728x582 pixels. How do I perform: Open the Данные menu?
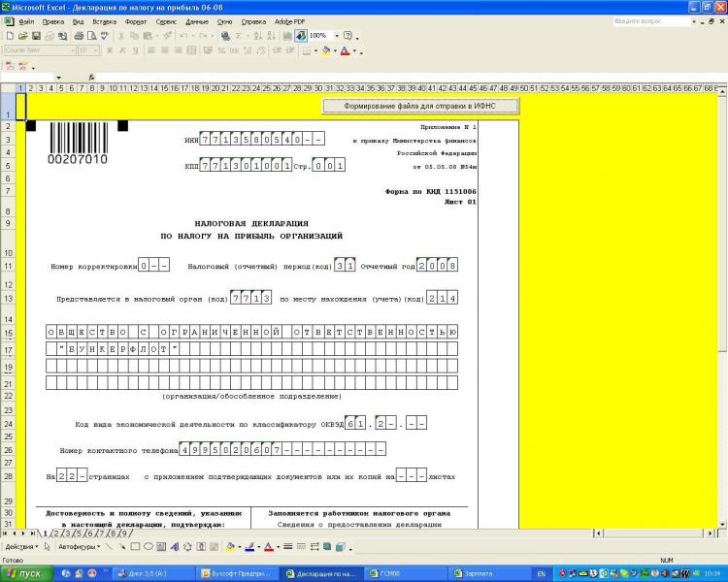coord(196,20)
